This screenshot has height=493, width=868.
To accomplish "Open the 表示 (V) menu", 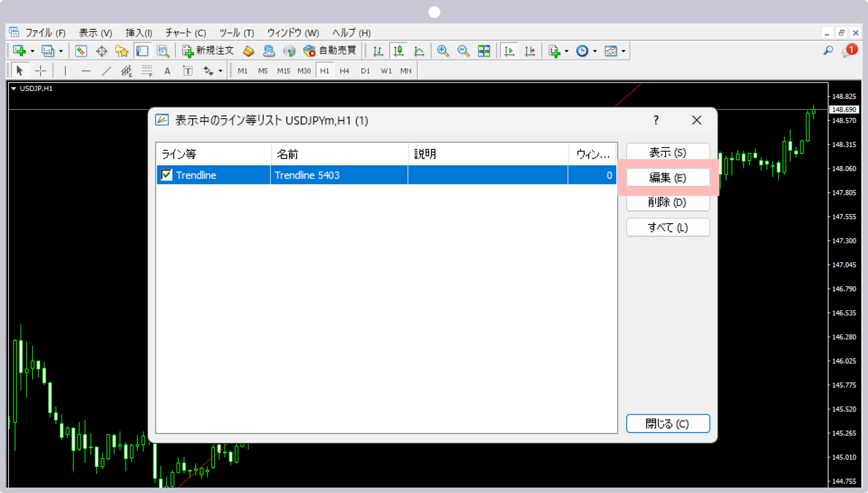I will tap(95, 33).
